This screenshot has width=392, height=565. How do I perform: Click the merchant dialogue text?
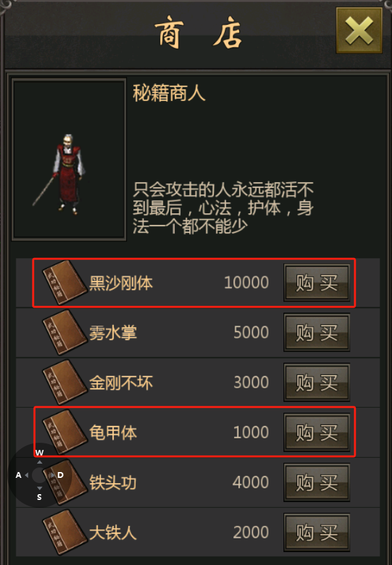[x=223, y=208]
